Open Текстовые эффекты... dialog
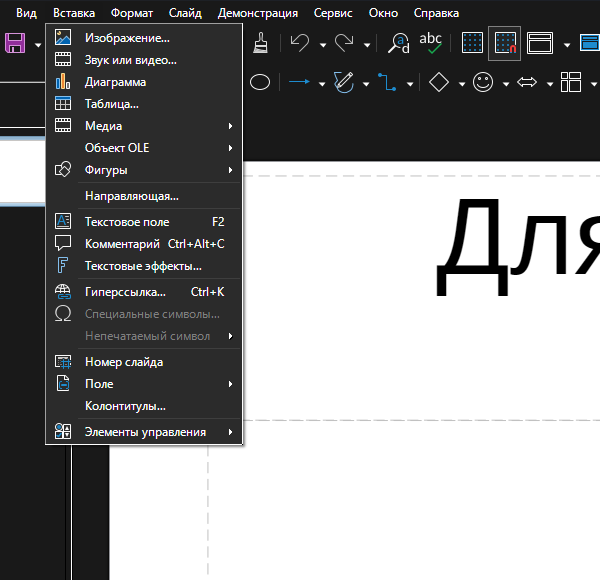The image size is (600, 580). coord(144,266)
